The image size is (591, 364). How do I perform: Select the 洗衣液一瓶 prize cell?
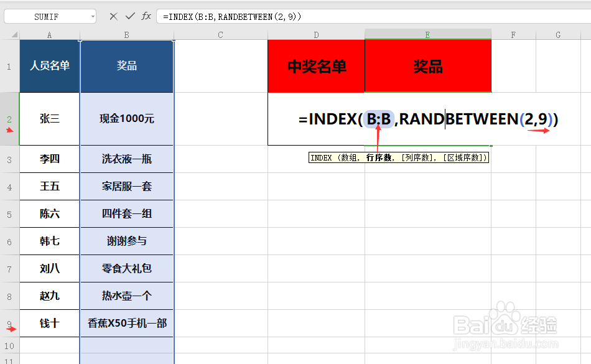(127, 159)
